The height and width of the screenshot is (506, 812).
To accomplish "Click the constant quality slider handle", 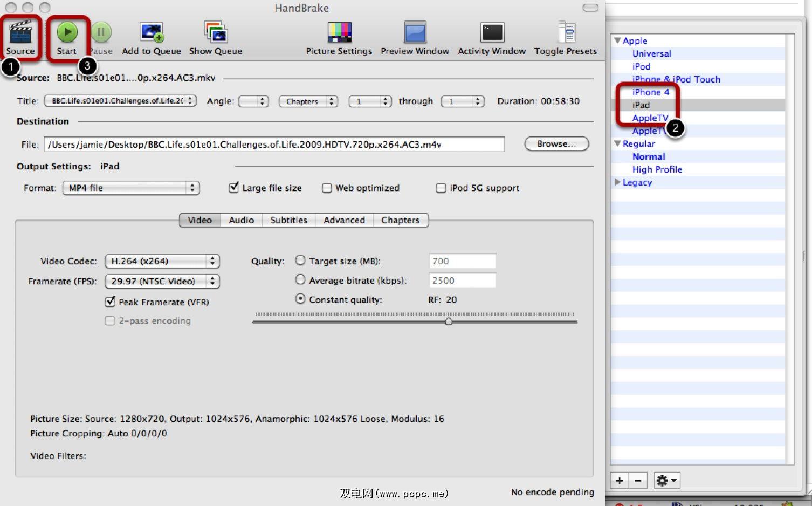I will click(449, 322).
